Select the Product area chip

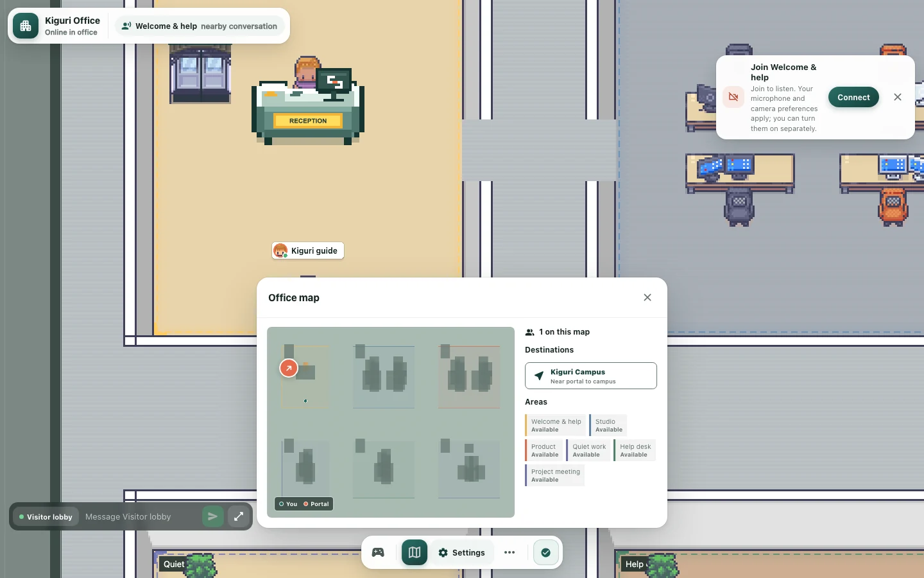[544, 450]
